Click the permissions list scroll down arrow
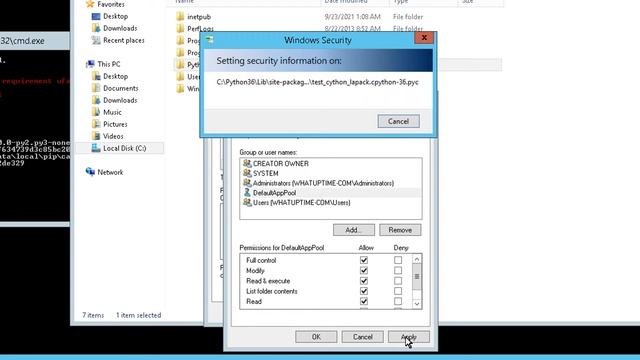 [x=417, y=304]
